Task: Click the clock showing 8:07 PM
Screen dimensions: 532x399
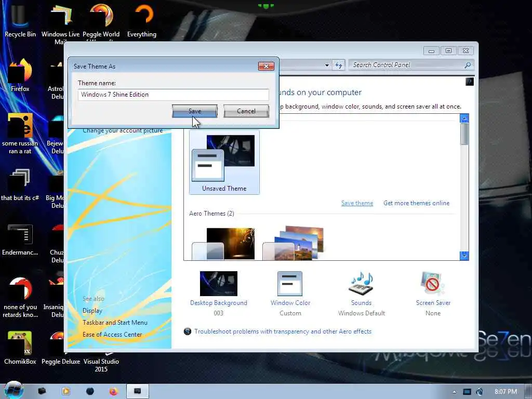Action: tap(506, 392)
